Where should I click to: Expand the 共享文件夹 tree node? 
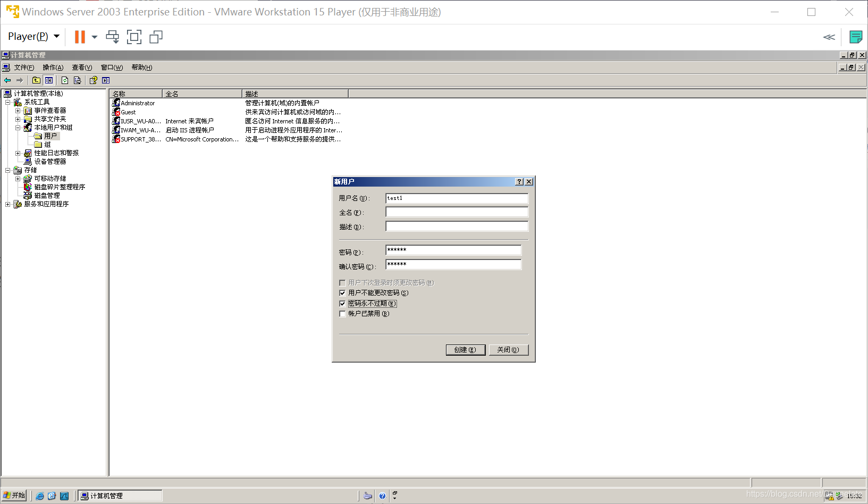pyautogui.click(x=18, y=119)
